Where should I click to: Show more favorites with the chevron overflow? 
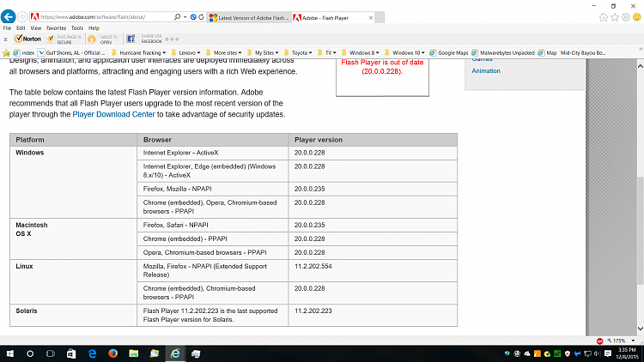pos(641,49)
